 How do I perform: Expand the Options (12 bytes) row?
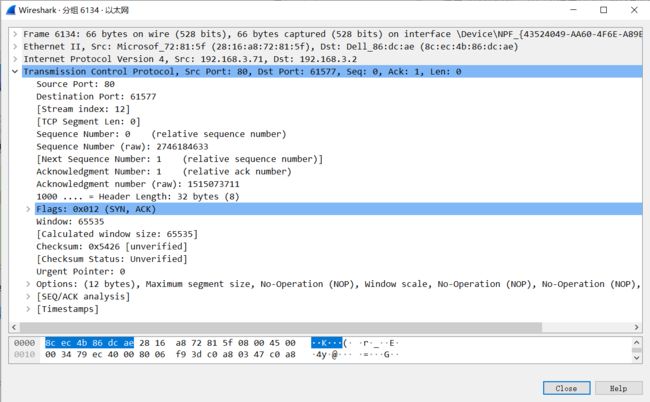[28, 284]
